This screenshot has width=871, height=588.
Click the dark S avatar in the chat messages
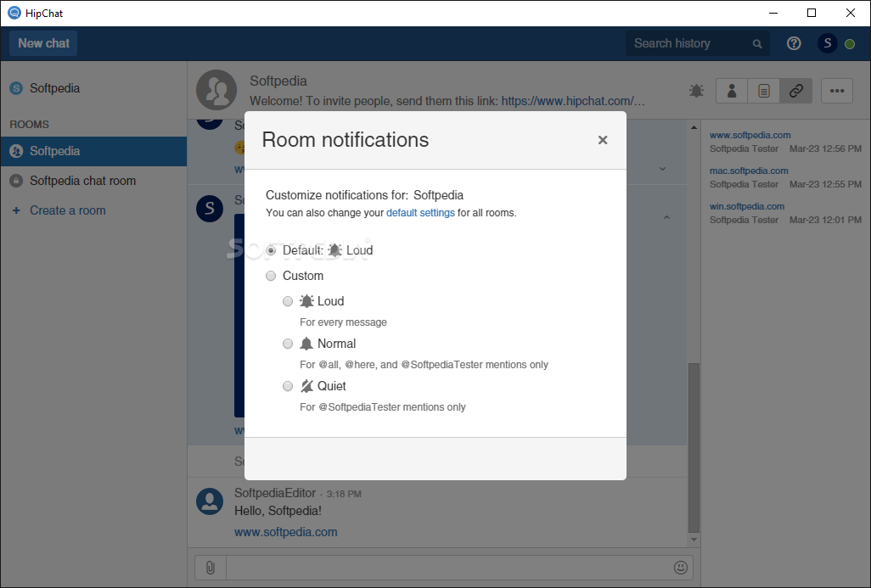tap(210, 209)
